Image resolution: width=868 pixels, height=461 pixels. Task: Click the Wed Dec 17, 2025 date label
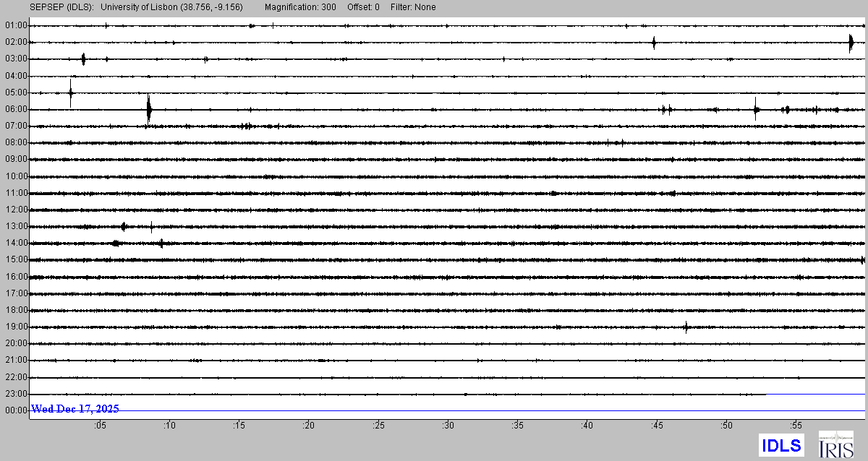click(75, 409)
